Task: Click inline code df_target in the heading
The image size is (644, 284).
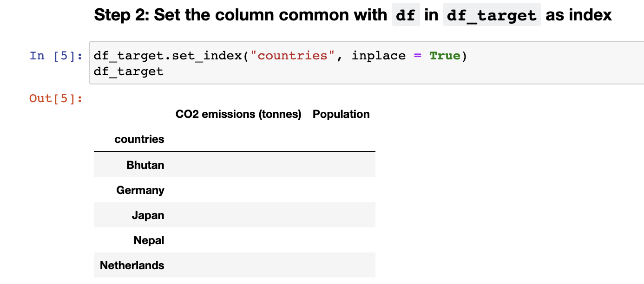Action: pos(492,16)
